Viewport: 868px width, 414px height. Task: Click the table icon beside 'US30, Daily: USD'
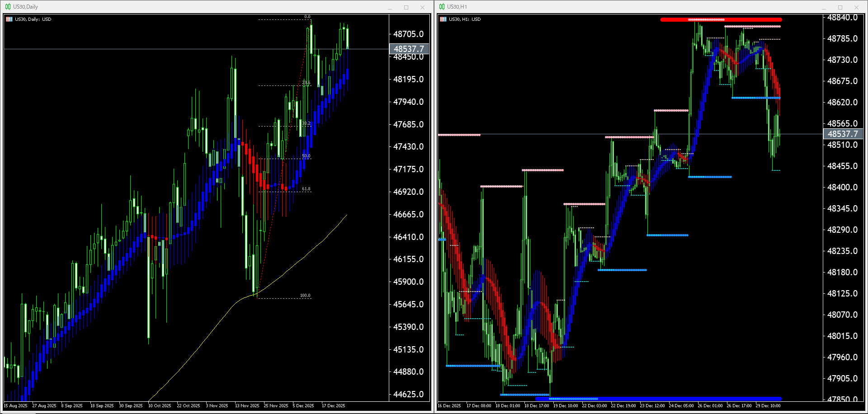point(9,19)
